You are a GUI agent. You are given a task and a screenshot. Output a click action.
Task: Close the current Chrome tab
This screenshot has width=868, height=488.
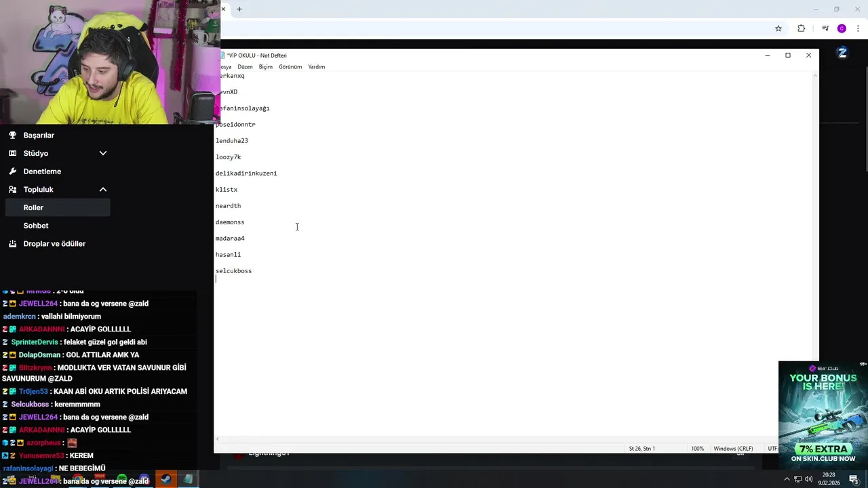pos(223,9)
